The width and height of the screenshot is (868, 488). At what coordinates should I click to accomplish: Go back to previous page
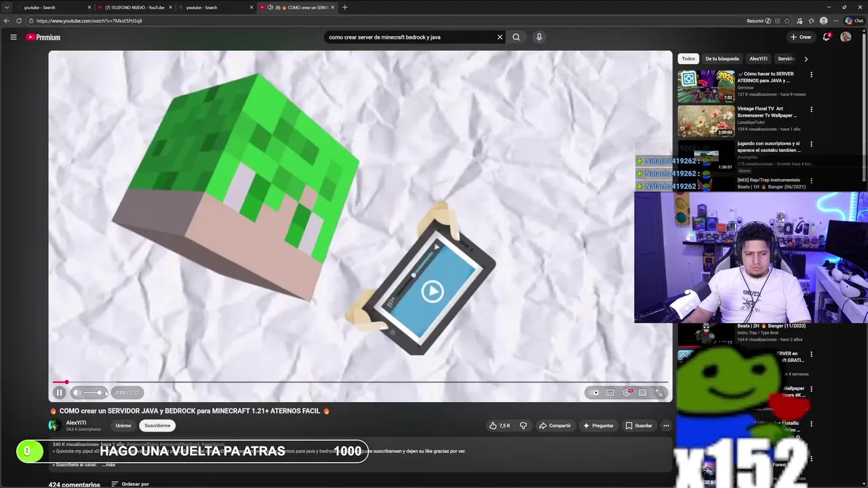coord(7,21)
